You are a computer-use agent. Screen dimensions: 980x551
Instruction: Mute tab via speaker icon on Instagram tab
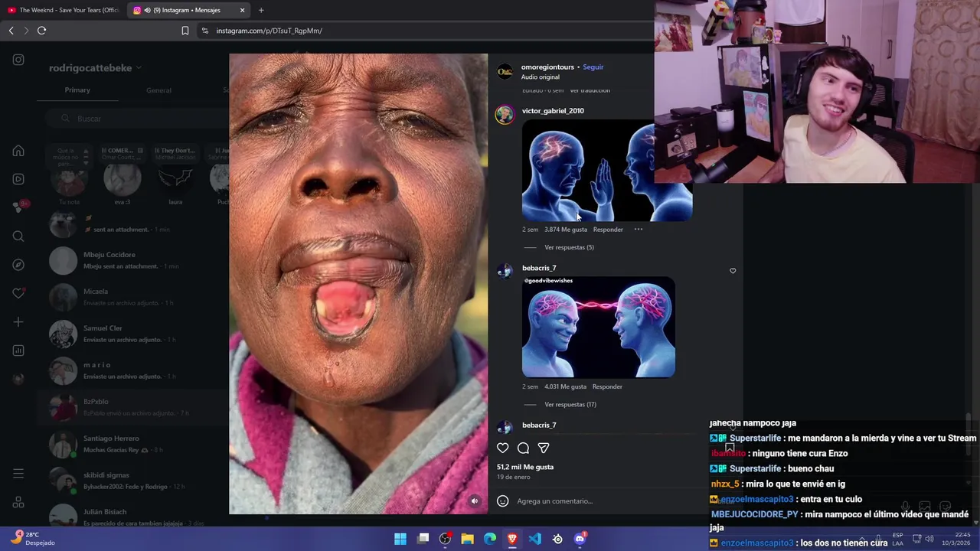tap(147, 10)
